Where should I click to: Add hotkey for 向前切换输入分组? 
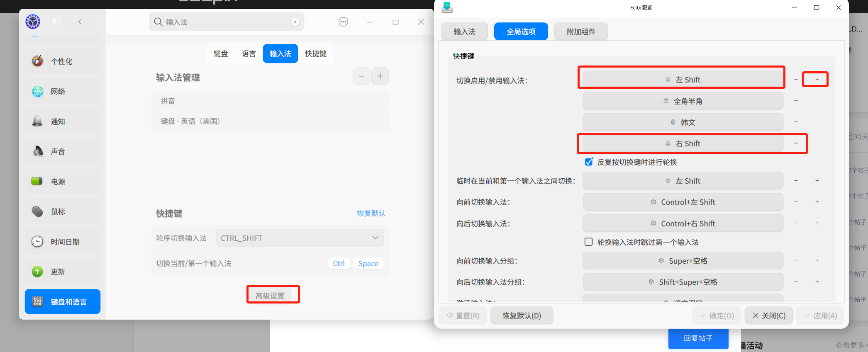point(817,260)
